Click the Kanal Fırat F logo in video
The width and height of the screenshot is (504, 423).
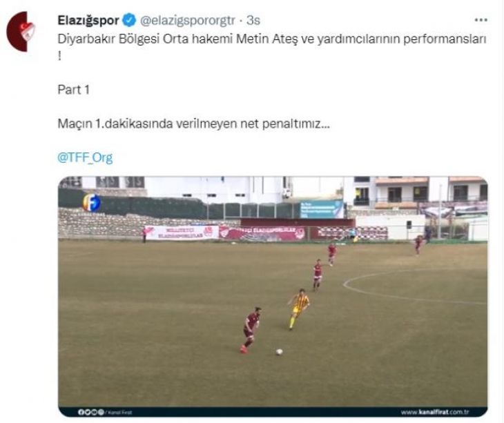92,203
